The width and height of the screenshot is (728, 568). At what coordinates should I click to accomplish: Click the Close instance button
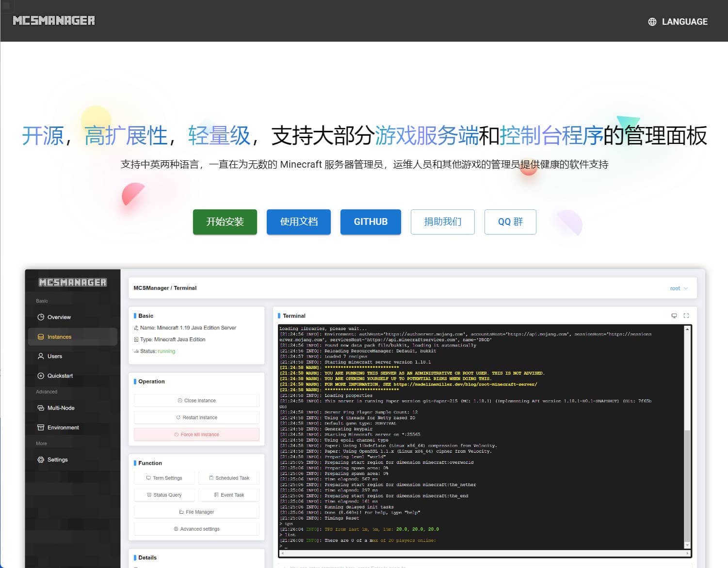coord(196,400)
